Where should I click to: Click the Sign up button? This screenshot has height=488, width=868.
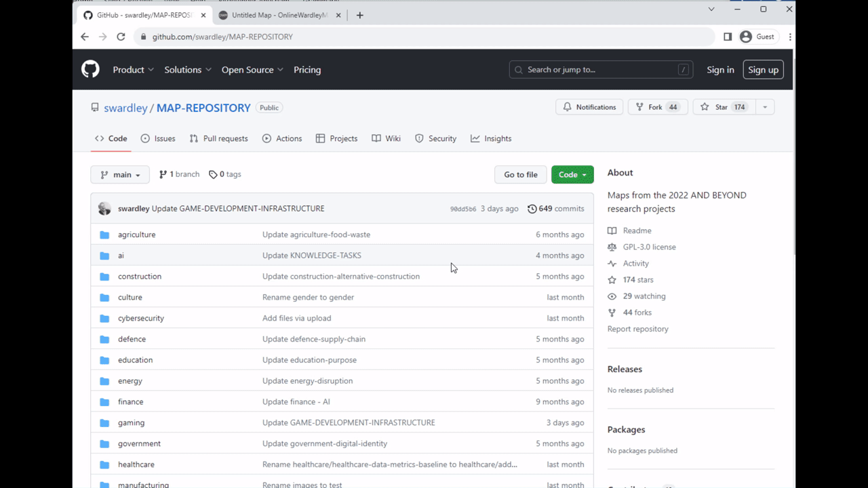click(763, 70)
